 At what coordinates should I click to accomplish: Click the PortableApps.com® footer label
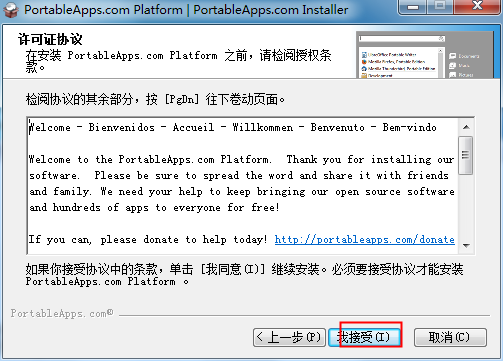[x=62, y=314]
